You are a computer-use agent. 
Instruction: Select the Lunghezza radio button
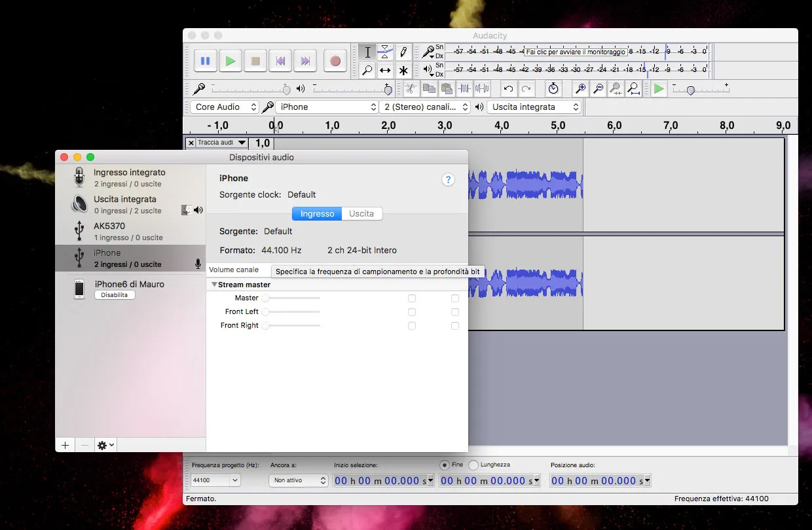pyautogui.click(x=473, y=465)
